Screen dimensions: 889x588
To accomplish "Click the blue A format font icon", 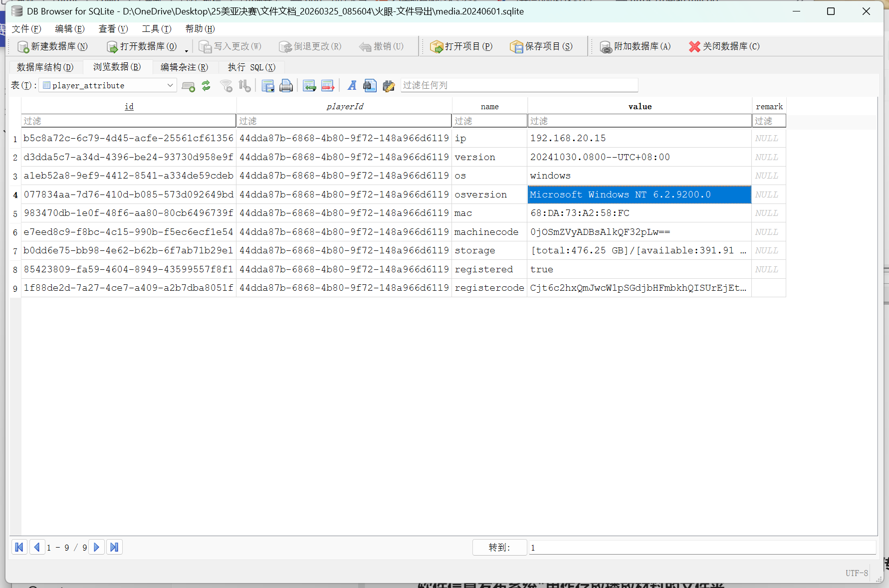I will 352,86.
